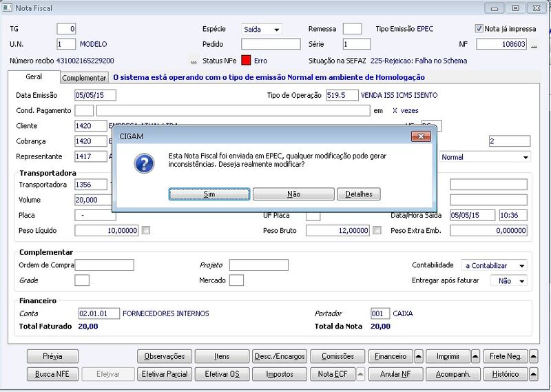Expand the arrow beside Frete Neg. button
The height and width of the screenshot is (392, 551).
(533, 356)
